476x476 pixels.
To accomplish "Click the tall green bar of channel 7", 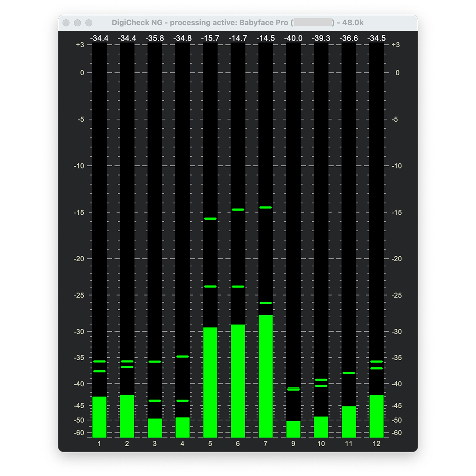I will point(265,376).
